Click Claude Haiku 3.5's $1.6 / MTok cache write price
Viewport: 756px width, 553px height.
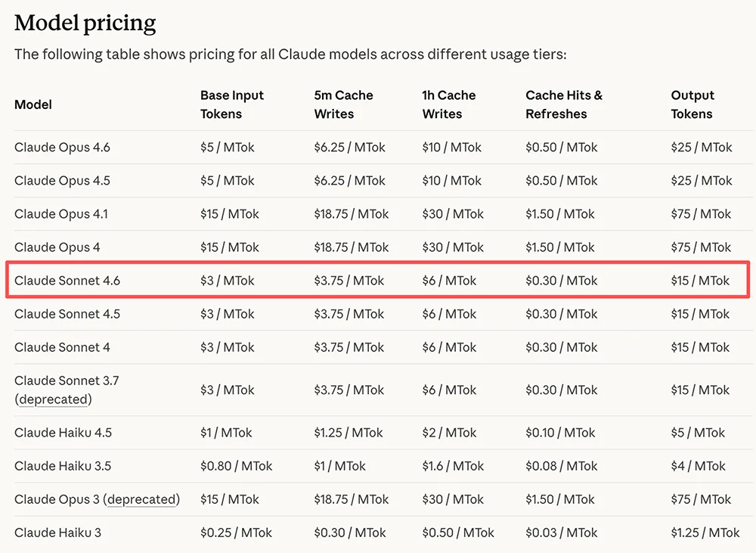coord(452,466)
